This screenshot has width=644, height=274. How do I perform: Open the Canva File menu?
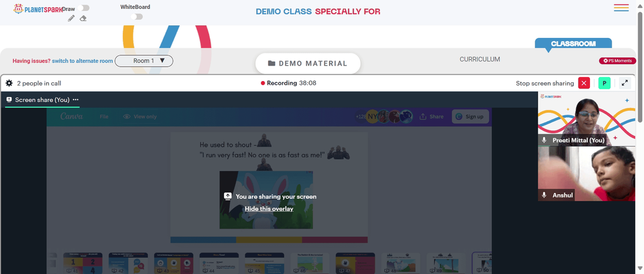tap(104, 116)
